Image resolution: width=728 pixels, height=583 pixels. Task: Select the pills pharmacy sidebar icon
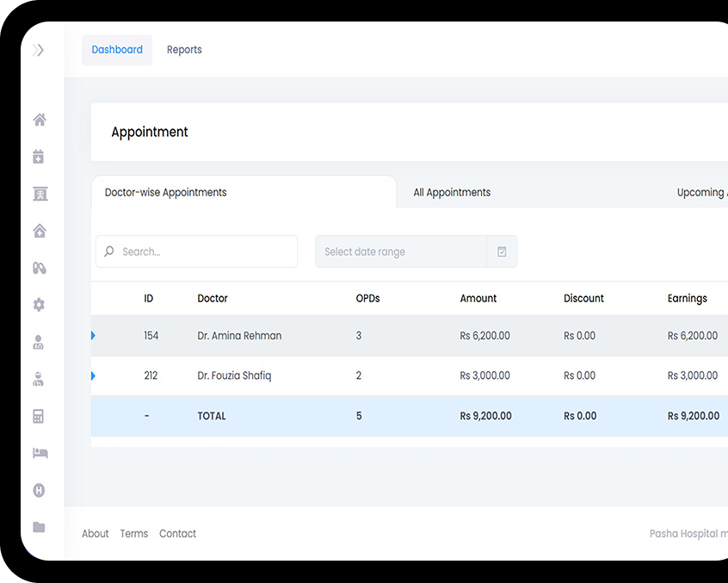coord(39,268)
